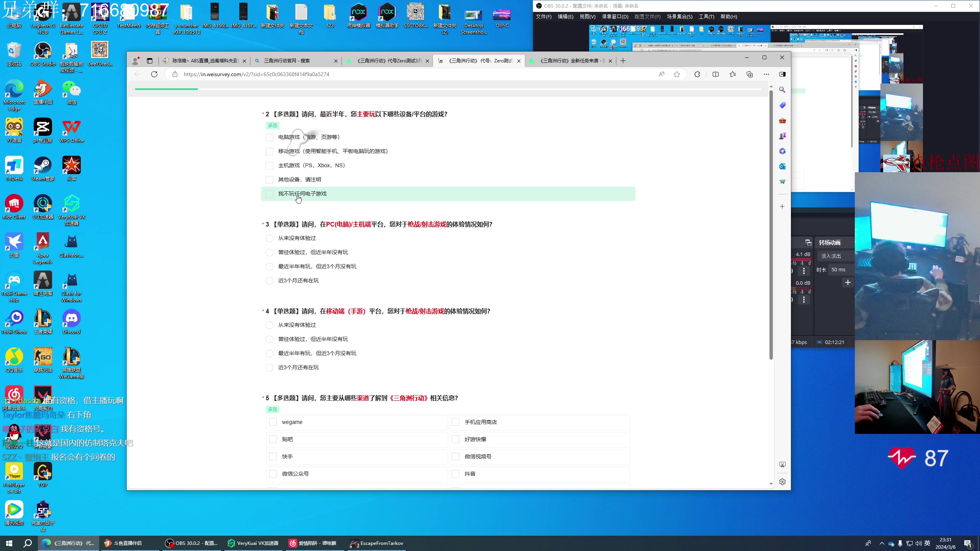
Task: Check 移动游戏 option in question 2
Action: tap(269, 152)
